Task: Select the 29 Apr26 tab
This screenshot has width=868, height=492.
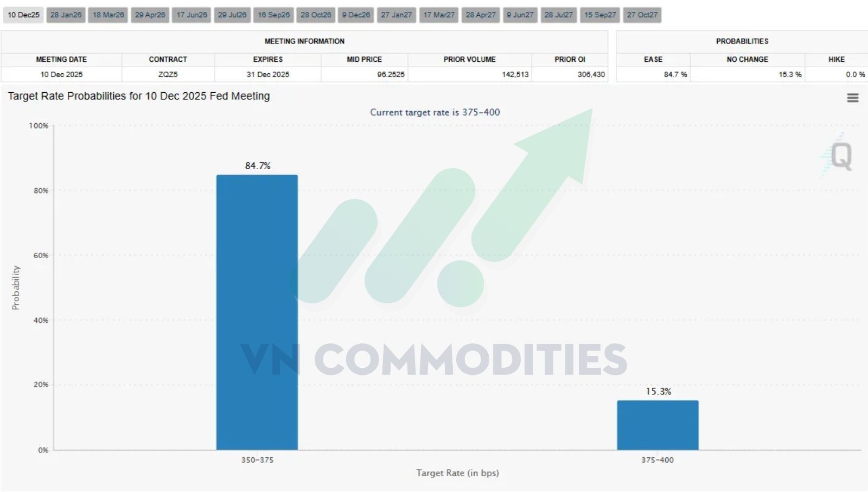Action: [150, 15]
